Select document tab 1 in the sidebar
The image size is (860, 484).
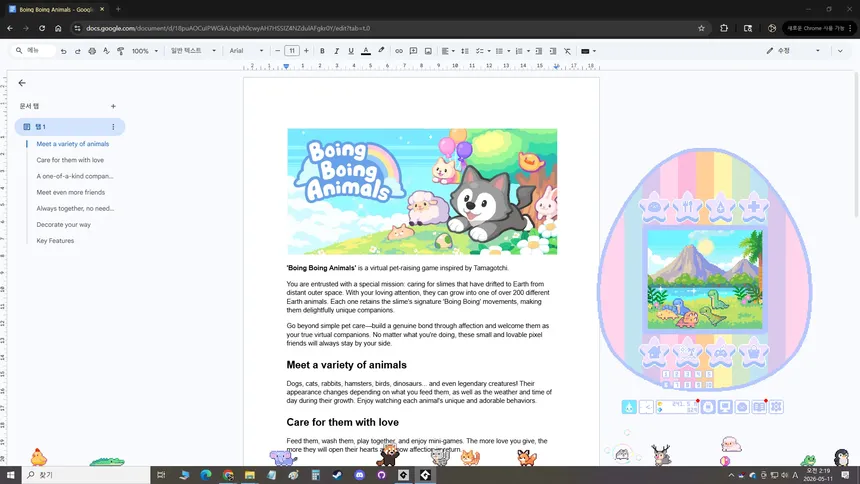click(70, 127)
